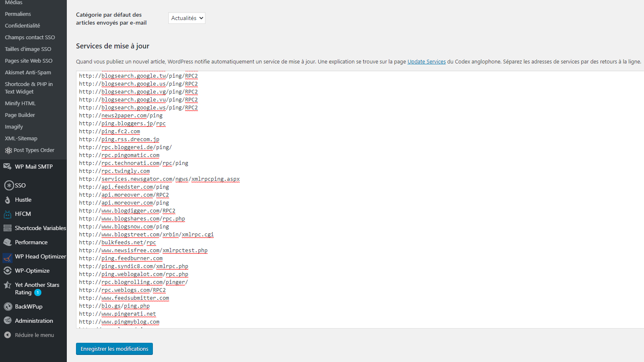Click the blogsearch.google.tw ping line
This screenshot has width=644, height=362.
[x=138, y=76]
